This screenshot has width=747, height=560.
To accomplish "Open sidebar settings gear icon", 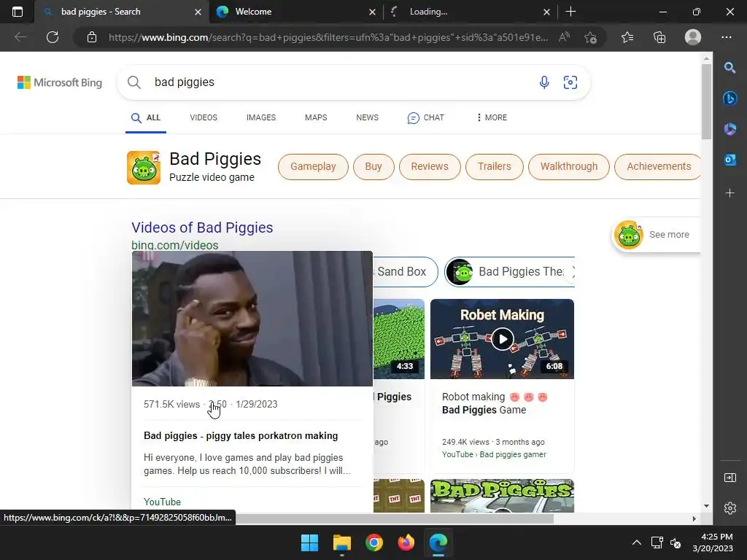I will [x=729, y=508].
